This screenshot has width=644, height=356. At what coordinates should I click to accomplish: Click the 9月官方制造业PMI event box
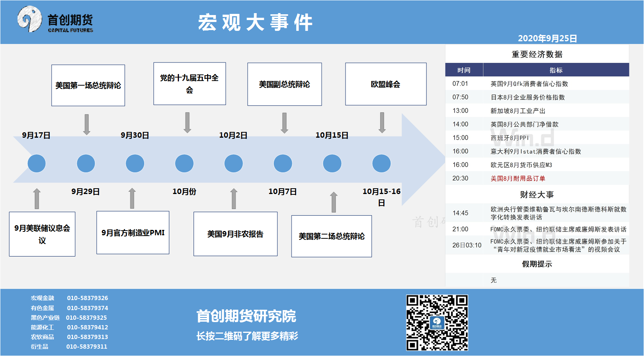[x=133, y=233]
